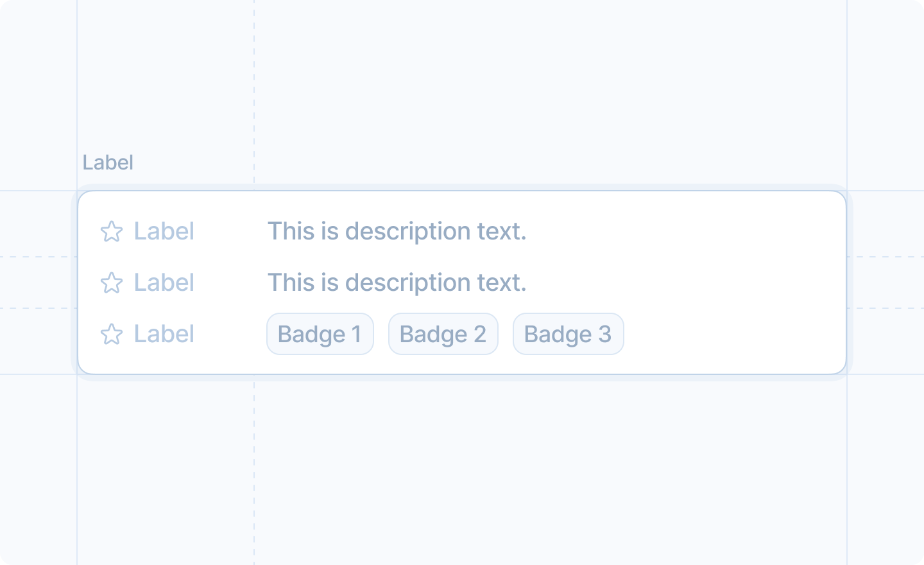Click the word "text." in the first row
The height and width of the screenshot is (565, 924).
click(x=501, y=232)
